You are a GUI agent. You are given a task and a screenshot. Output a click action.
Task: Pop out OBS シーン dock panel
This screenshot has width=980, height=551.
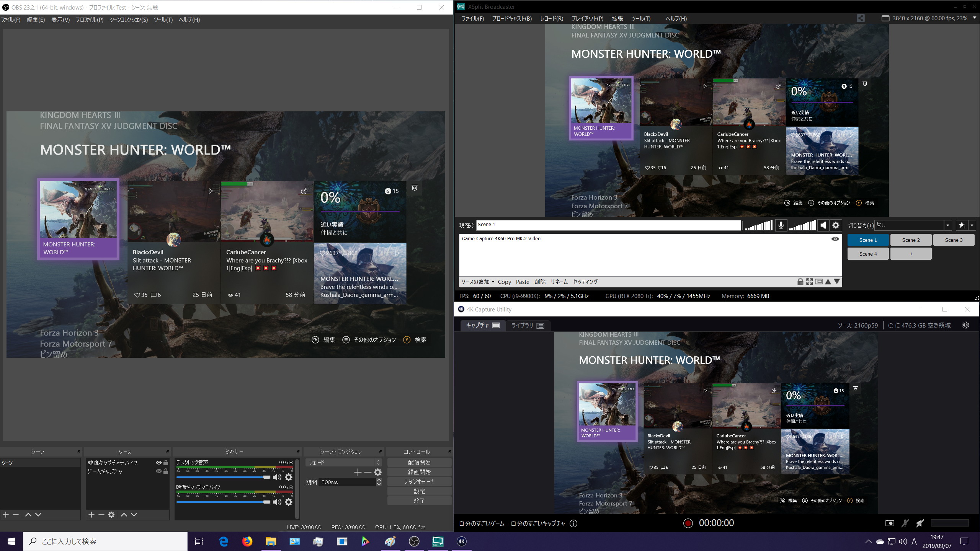pos(78,452)
